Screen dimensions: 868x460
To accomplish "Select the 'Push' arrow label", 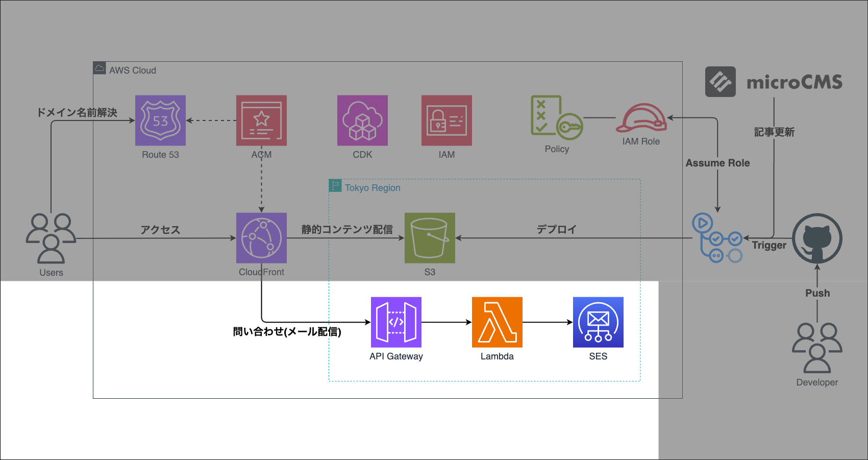I will (x=817, y=293).
